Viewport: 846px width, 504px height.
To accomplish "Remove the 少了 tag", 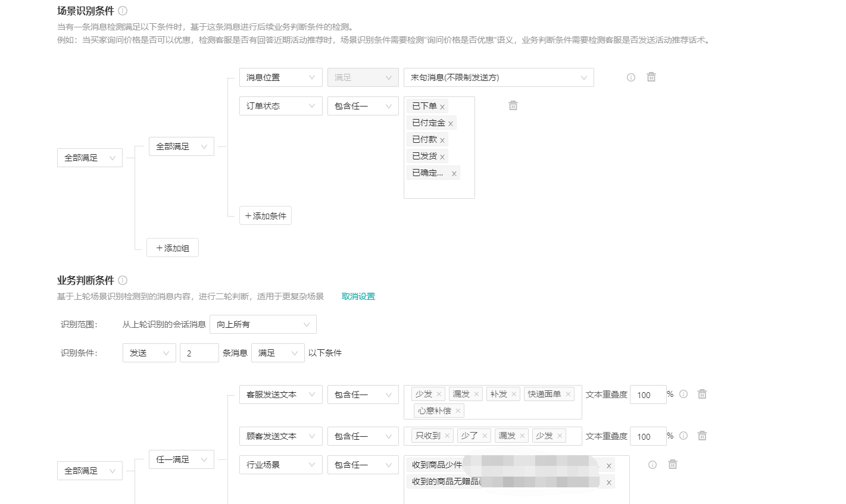I will (485, 436).
